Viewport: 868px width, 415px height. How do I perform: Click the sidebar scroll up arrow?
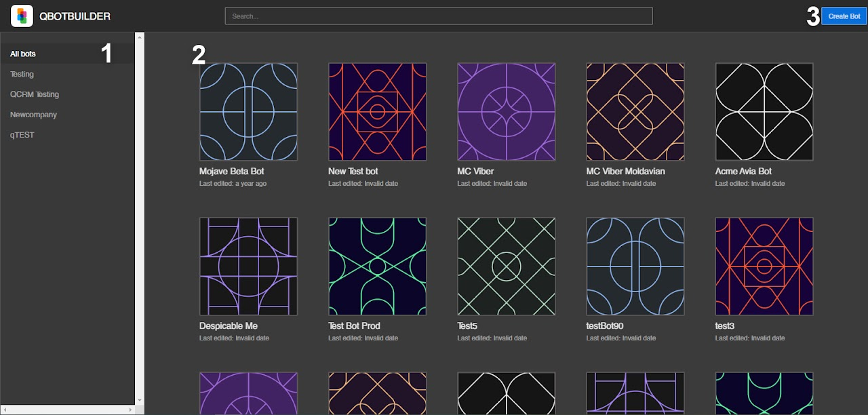[x=140, y=37]
